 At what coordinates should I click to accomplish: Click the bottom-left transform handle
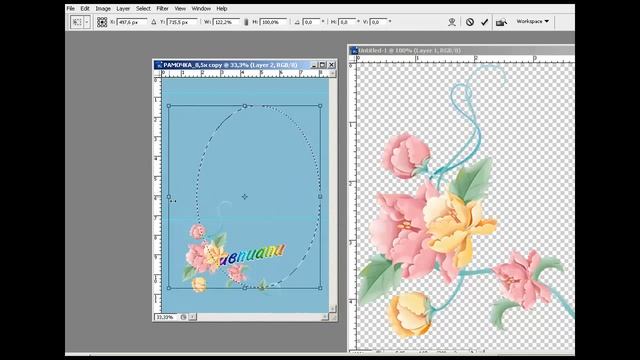[169, 288]
